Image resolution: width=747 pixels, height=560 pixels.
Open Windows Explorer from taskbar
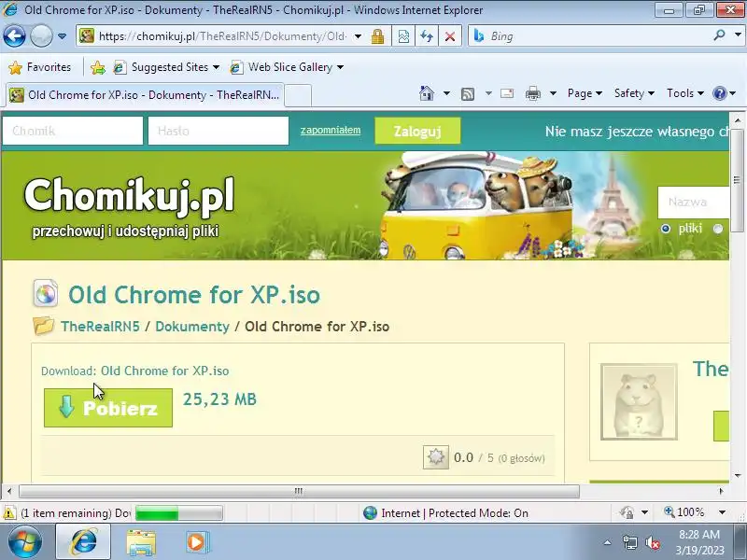click(x=141, y=542)
